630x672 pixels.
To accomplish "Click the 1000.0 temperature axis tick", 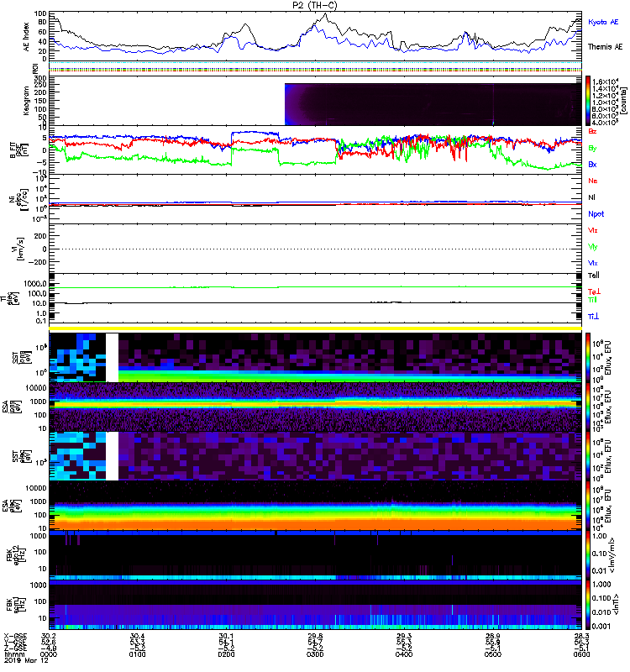I will [x=35, y=284].
